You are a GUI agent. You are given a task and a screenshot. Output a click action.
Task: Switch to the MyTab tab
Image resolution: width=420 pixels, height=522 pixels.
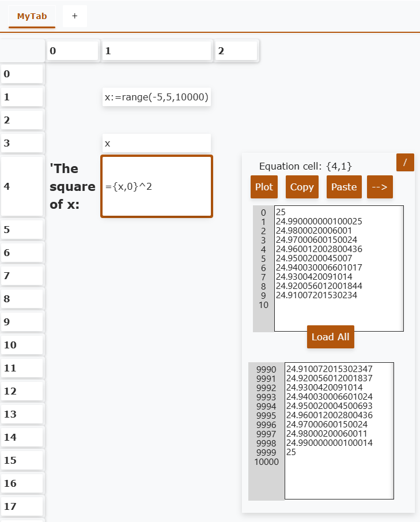tap(32, 16)
